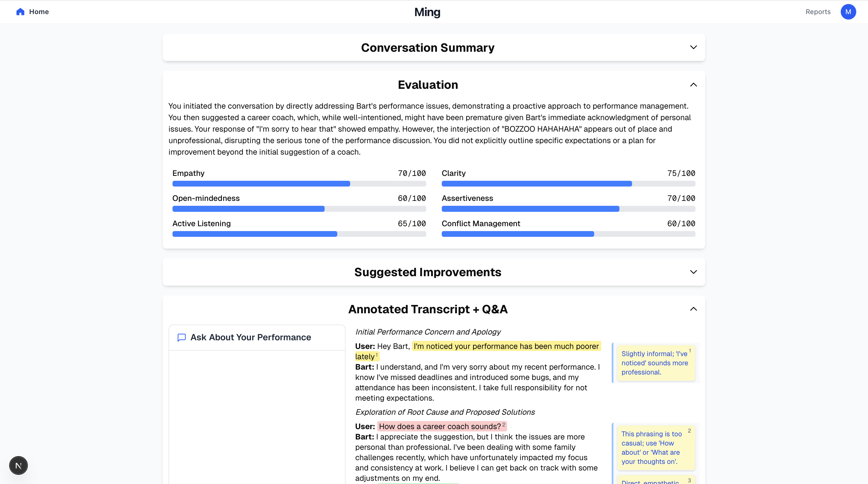Collapse the Annotated Transcript + Q&A section
The width and height of the screenshot is (868, 484).
[693, 309]
